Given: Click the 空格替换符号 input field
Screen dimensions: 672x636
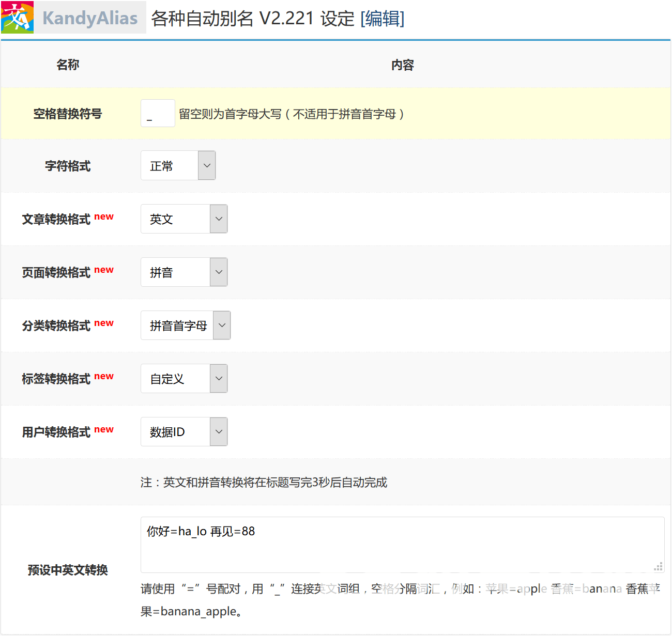Looking at the screenshot, I should coord(158,113).
